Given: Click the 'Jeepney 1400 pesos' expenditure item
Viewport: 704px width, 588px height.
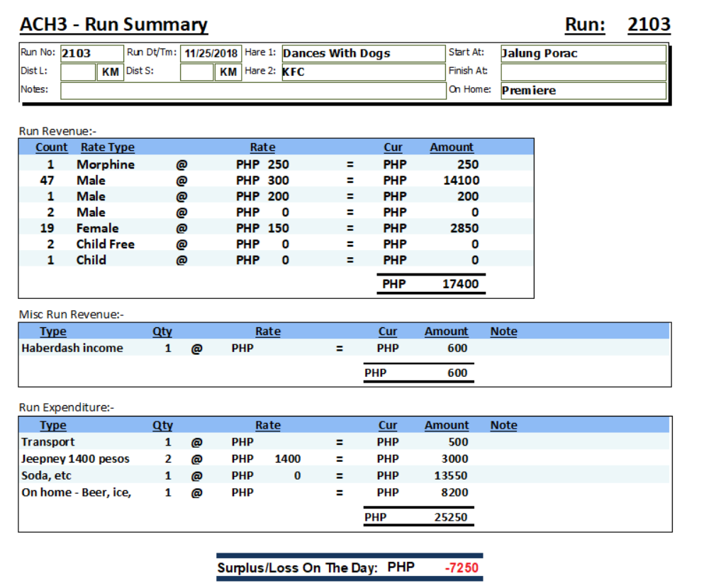Looking at the screenshot, I should click(x=76, y=459).
